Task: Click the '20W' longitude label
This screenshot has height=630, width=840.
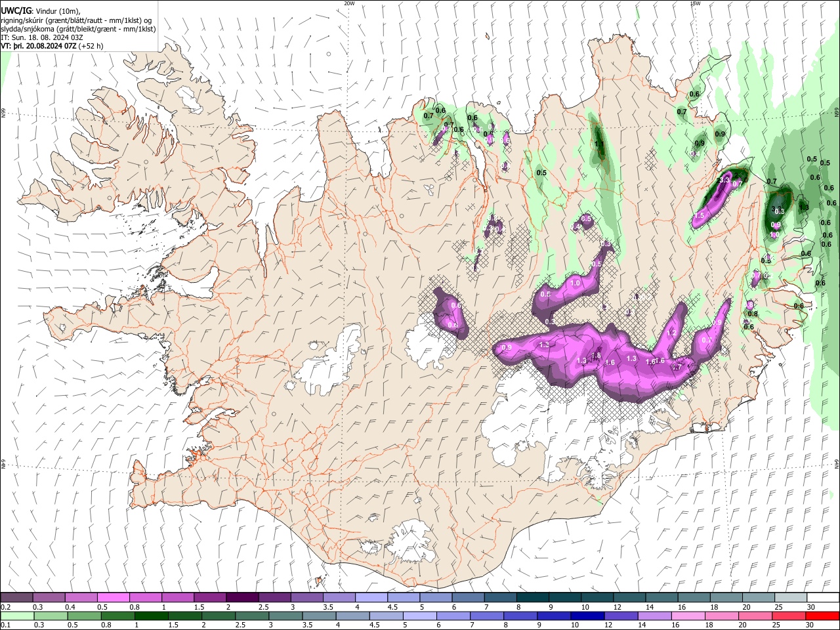Action: tap(349, 3)
